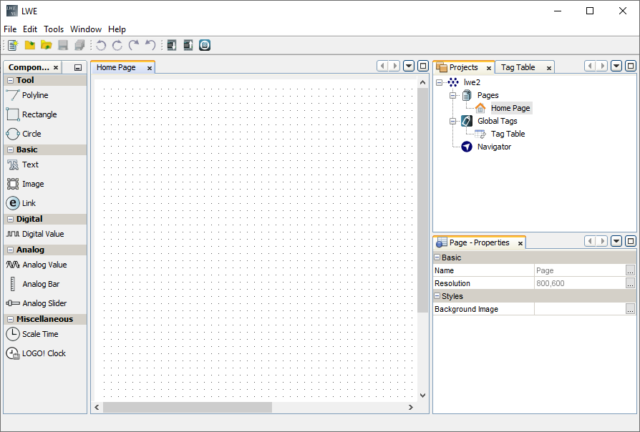Collapse the Global Tags tree node
640x432 pixels.
point(453,120)
